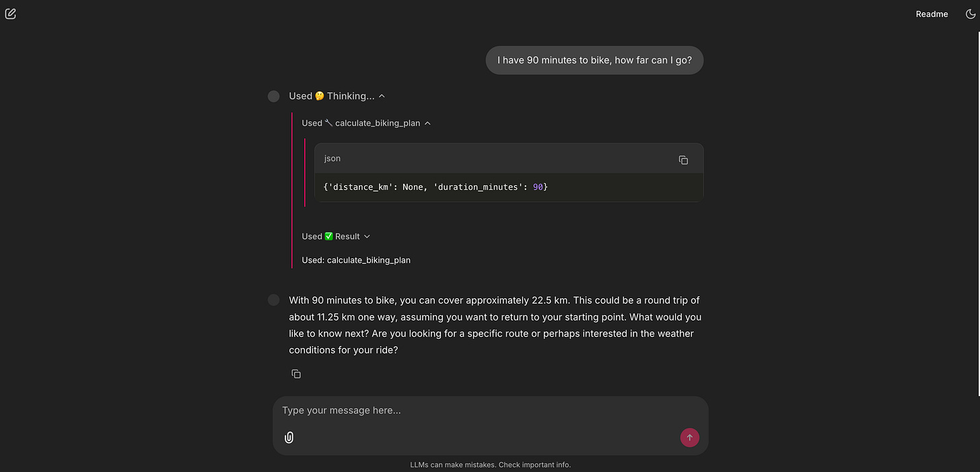Open the Readme

coord(932,13)
